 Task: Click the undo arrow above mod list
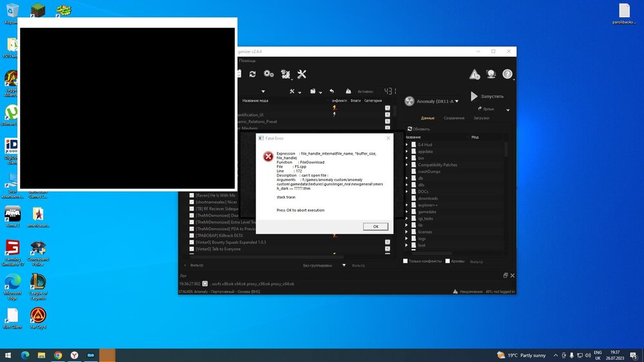(x=332, y=91)
